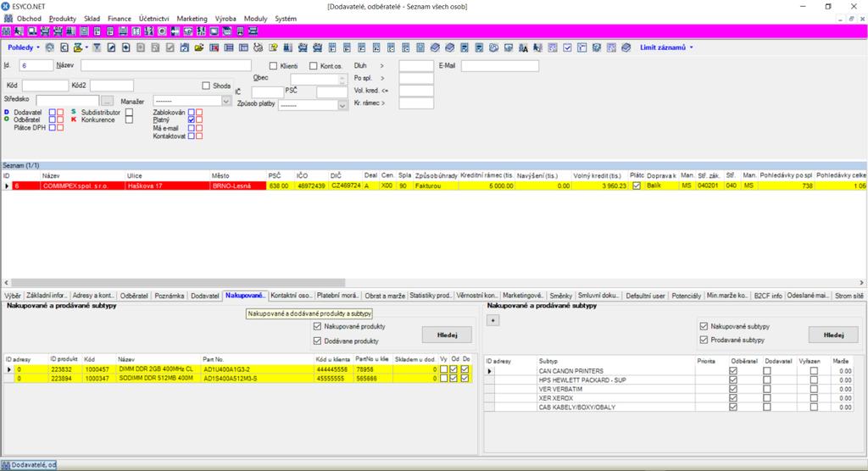This screenshot has width=868, height=471.
Task: Click the question-mark help toolbar icon
Action: (273, 47)
